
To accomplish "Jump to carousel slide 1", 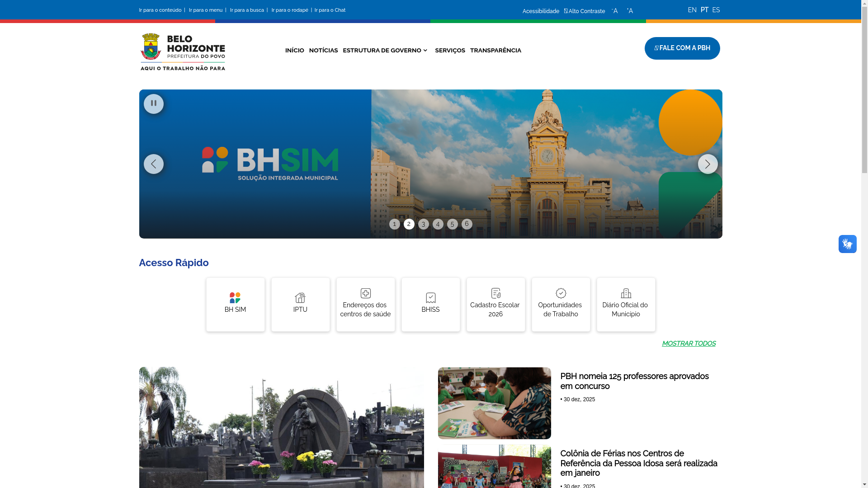I will [x=395, y=224].
